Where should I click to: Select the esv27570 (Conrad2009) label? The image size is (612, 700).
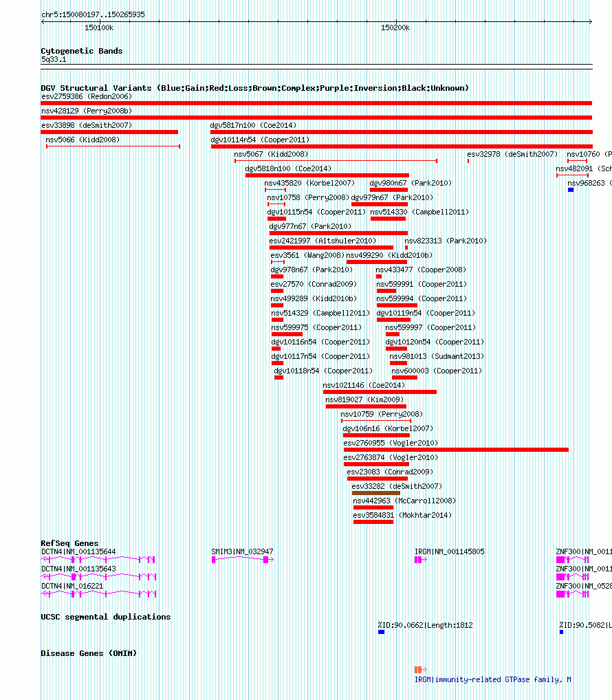coord(314,284)
